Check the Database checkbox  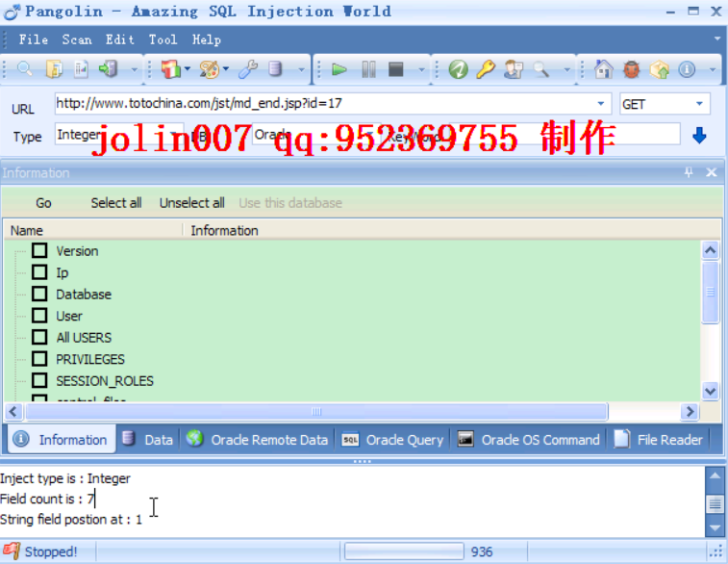tap(39, 294)
